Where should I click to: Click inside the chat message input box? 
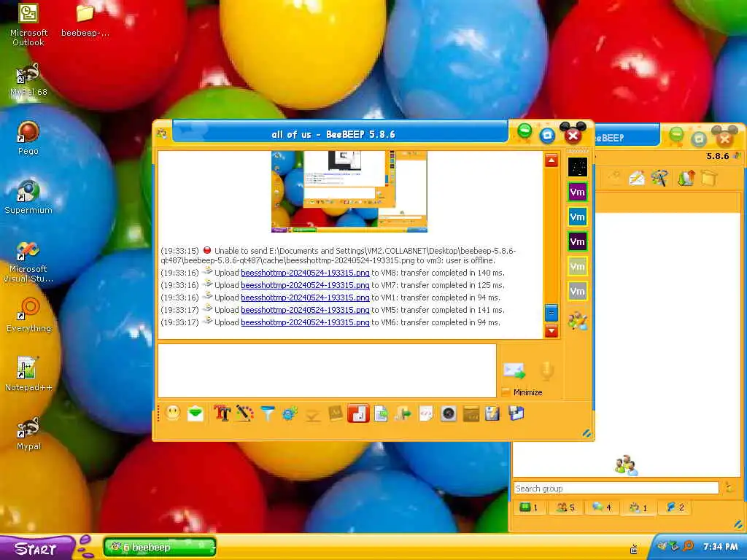pos(327,370)
